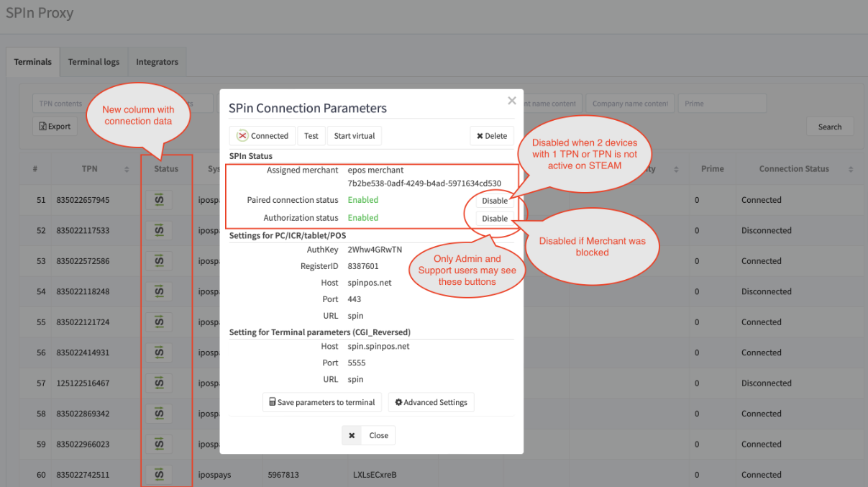Open Advanced Settings

431,402
